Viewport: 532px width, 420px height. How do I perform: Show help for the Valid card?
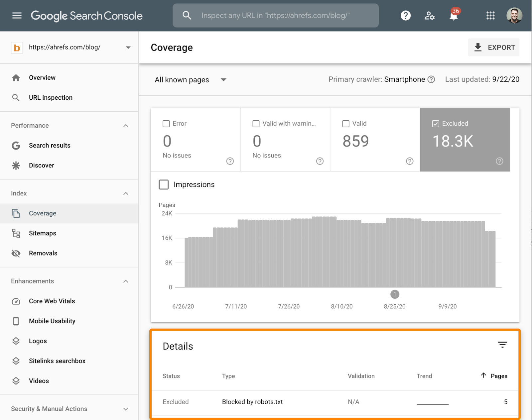410,161
